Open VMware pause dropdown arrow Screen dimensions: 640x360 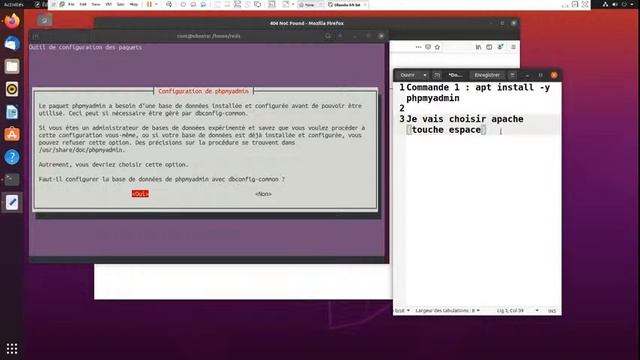click(156, 4)
